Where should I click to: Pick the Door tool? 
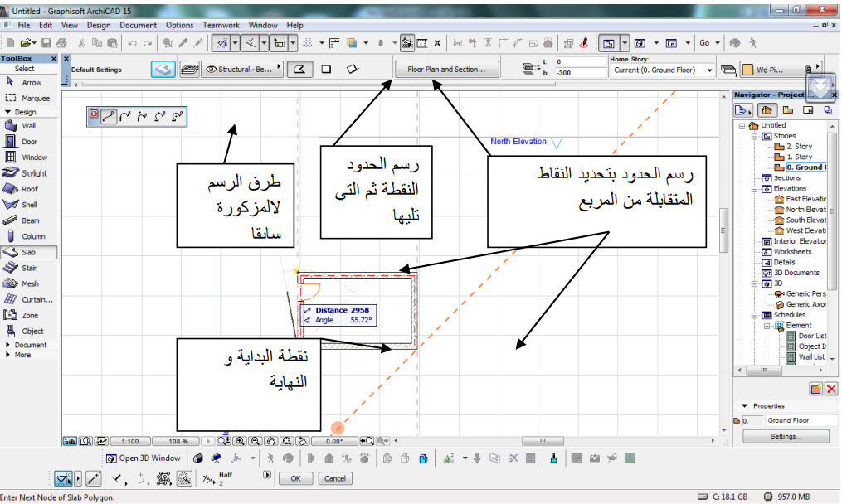pos(31,142)
